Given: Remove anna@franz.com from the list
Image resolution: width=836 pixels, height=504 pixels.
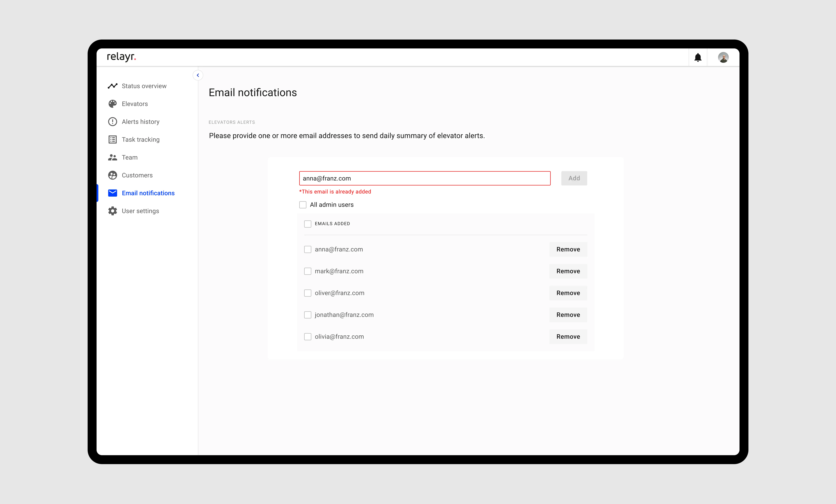Looking at the screenshot, I should [568, 249].
